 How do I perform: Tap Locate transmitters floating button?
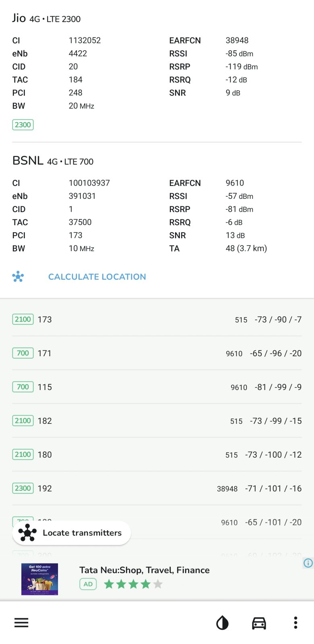71,533
